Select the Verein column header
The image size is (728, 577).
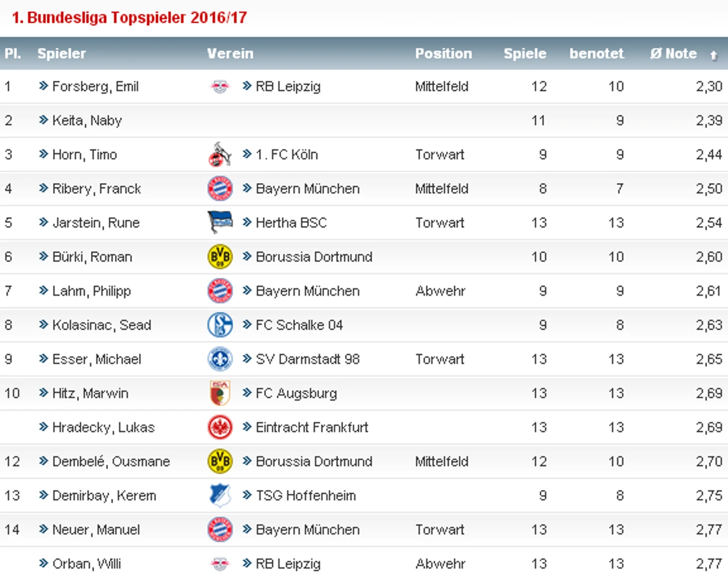point(230,53)
